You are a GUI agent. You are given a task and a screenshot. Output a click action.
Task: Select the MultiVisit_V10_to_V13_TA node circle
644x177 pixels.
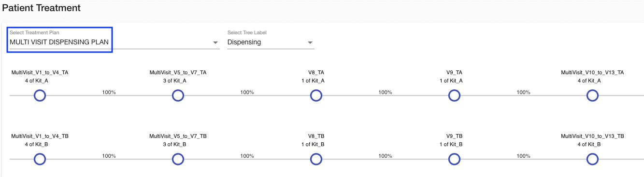click(x=592, y=95)
